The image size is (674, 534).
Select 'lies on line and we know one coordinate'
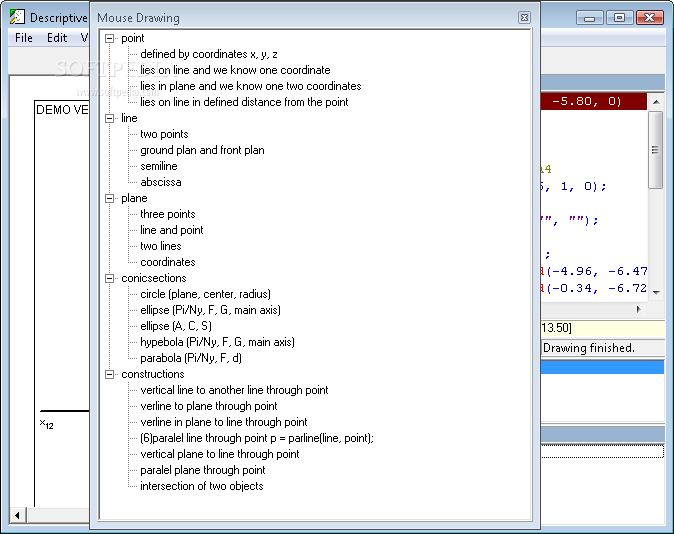pos(235,70)
